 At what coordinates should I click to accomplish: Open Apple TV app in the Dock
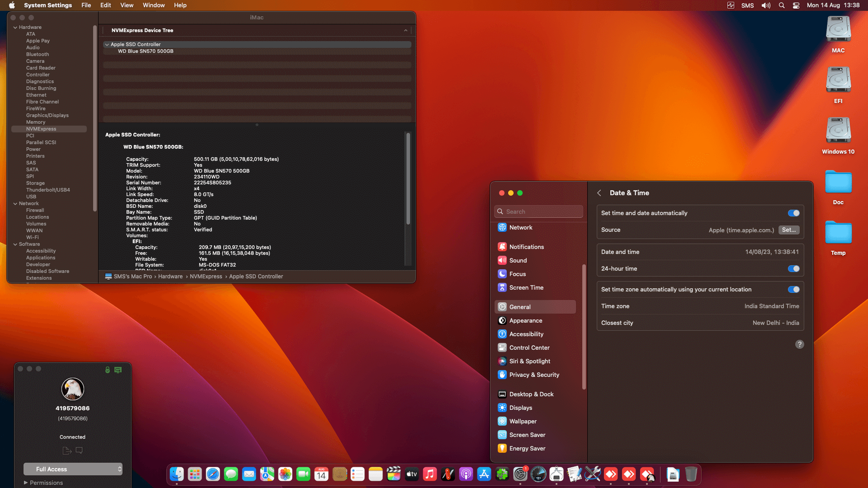pos(412,474)
